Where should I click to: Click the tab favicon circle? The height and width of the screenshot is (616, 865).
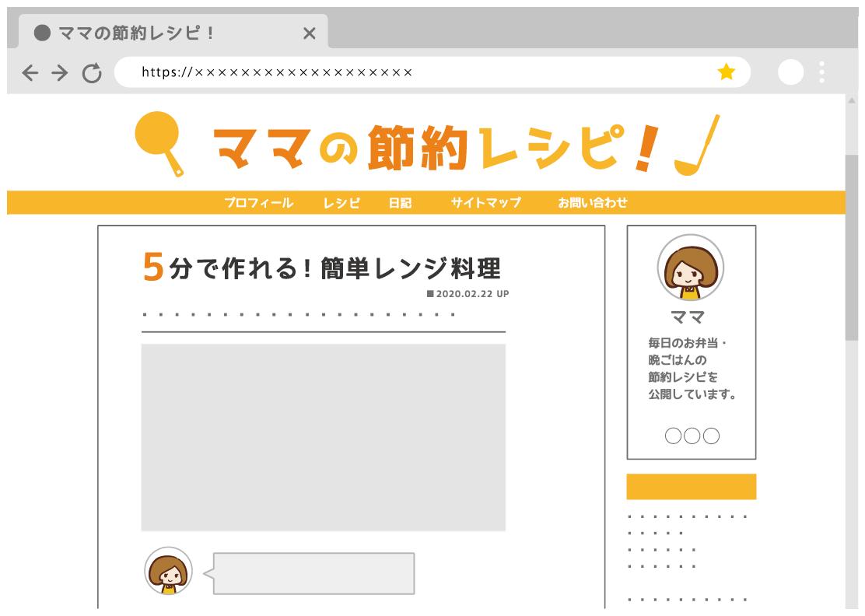[43, 33]
